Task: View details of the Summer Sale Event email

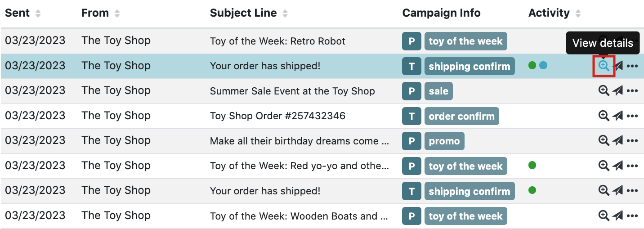Action: 604,91
